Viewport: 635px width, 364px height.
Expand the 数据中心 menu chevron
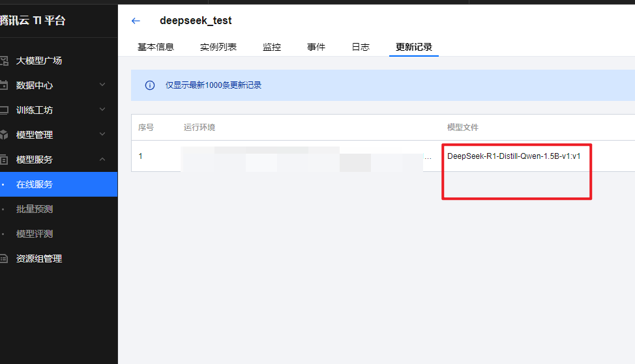(x=102, y=85)
